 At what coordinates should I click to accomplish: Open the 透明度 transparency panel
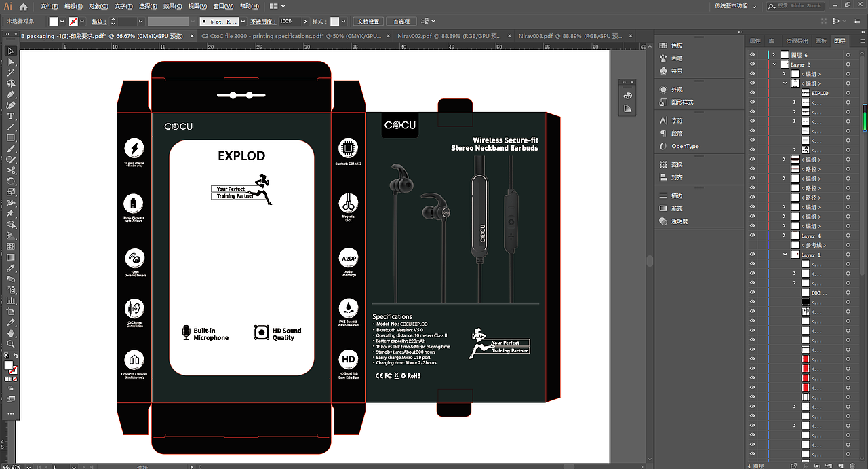coord(675,221)
